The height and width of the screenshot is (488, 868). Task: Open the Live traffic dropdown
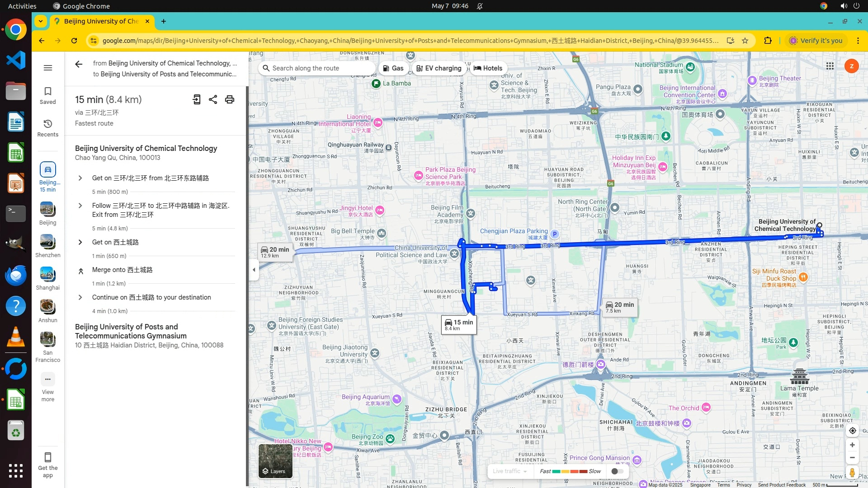510,471
